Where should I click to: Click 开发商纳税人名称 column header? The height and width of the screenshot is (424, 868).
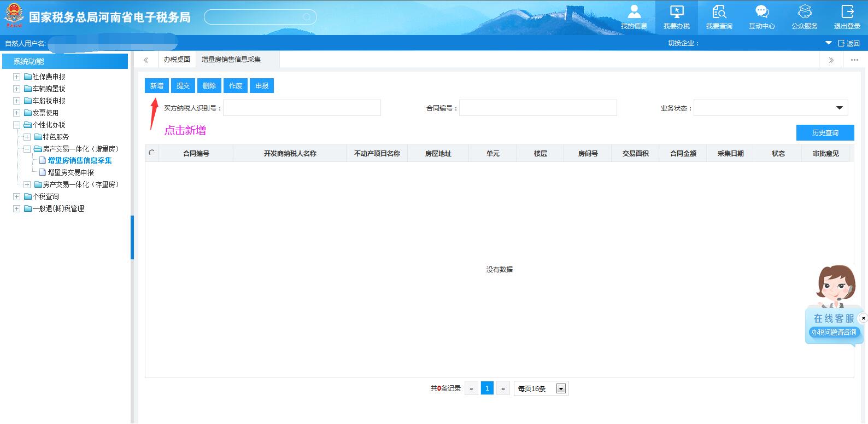290,154
